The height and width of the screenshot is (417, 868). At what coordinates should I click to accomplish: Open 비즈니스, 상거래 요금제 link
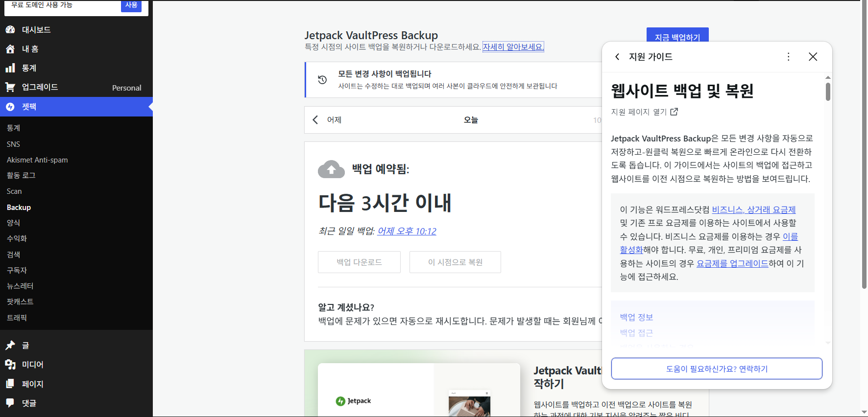pos(753,209)
